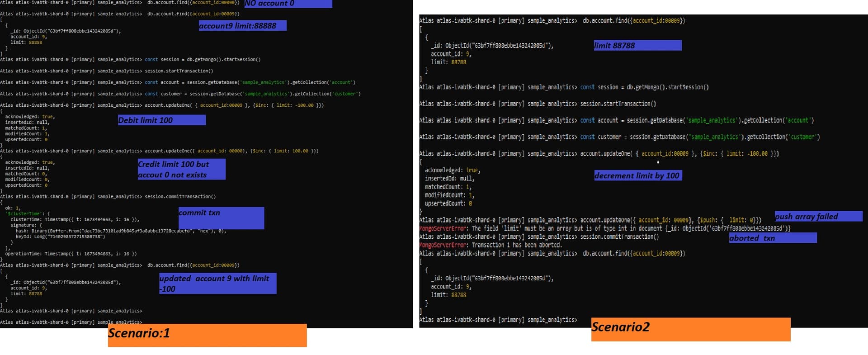Click the 'aborted txn' blue label
Screen dimensions: 868x355
[772, 238]
